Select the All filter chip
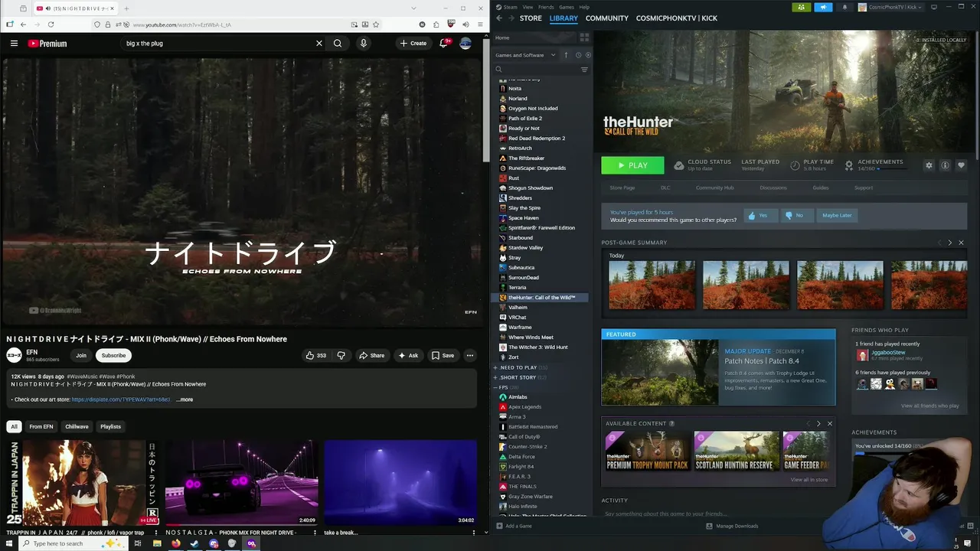Screen dimensions: 980x551 14,426
